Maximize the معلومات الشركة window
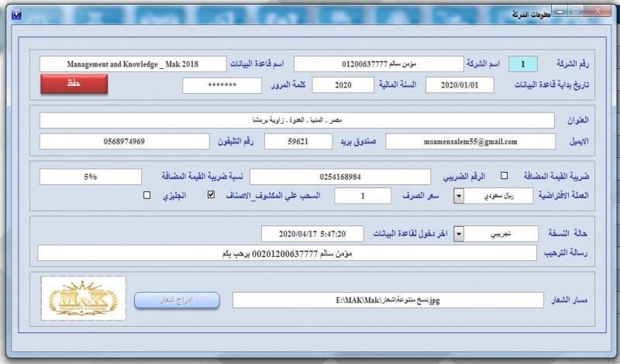Image resolution: width=620 pixels, height=364 pixels. [x=576, y=11]
